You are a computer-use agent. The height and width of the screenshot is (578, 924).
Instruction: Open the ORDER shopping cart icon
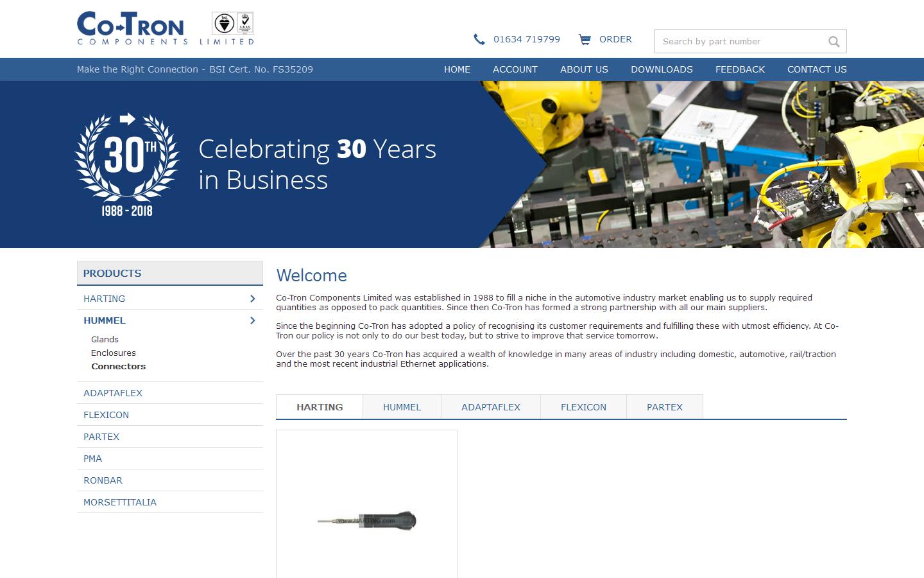click(x=585, y=39)
